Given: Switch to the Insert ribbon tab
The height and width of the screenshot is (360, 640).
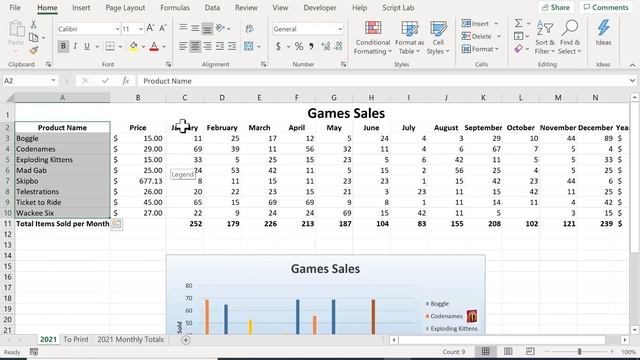Looking at the screenshot, I should coord(81,8).
